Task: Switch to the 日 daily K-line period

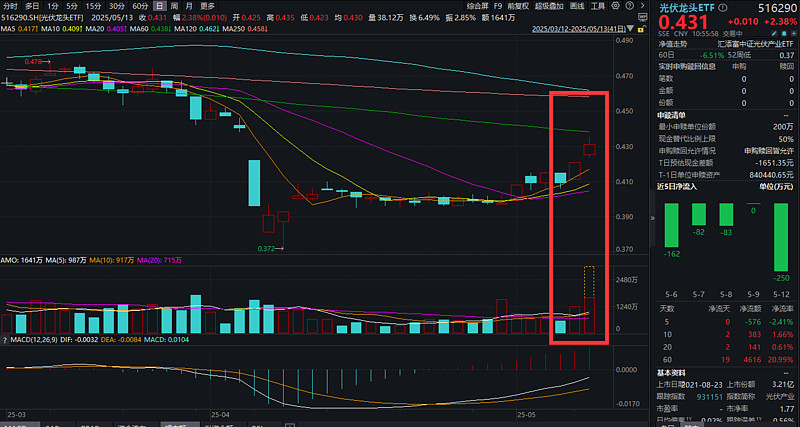Action: (x=159, y=5)
